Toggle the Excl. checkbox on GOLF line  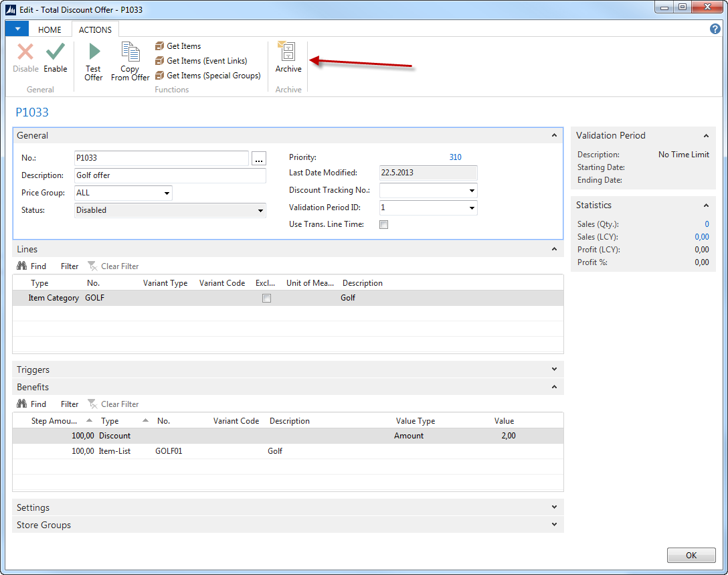tap(267, 299)
